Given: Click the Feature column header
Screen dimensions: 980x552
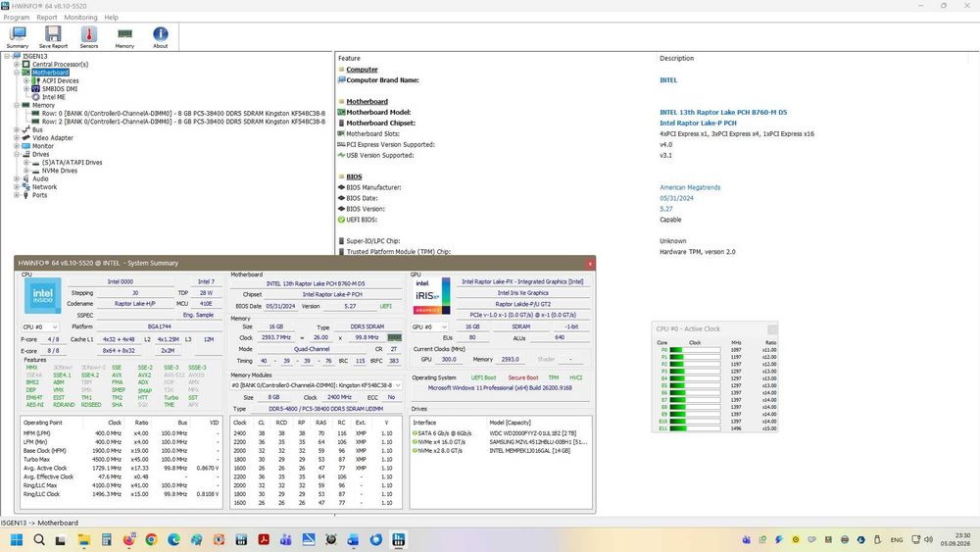Looking at the screenshot, I should 350,58.
